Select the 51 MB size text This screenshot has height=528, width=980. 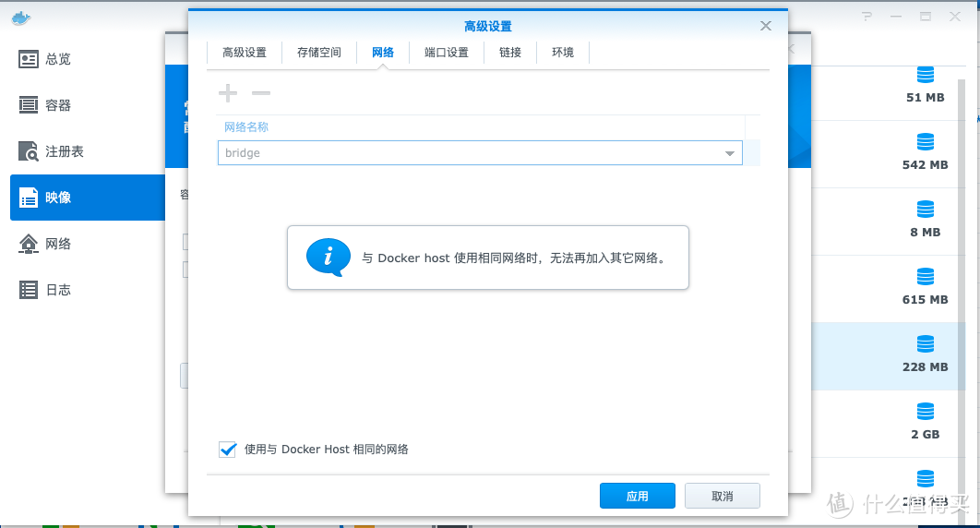[926, 98]
